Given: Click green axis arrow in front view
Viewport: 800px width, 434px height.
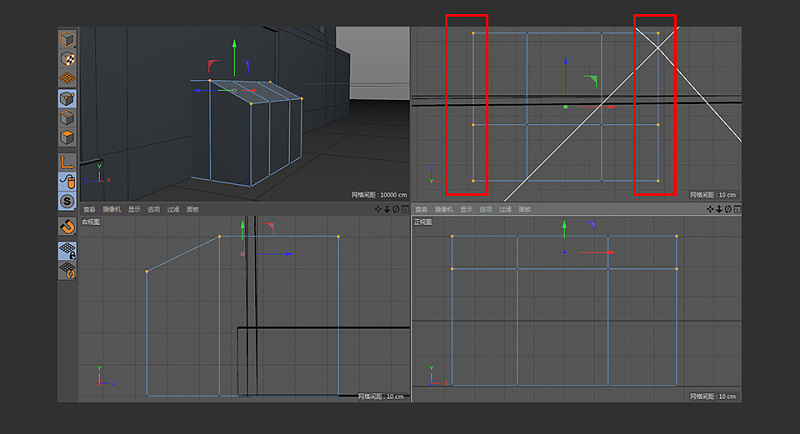Looking at the screenshot, I should pyautogui.click(x=564, y=229).
